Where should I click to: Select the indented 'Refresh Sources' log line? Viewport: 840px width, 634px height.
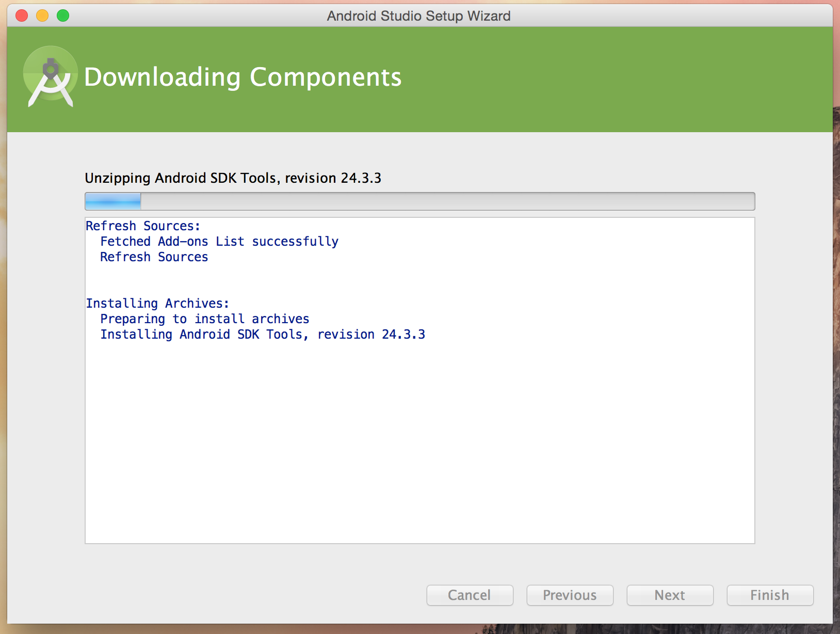coord(154,257)
